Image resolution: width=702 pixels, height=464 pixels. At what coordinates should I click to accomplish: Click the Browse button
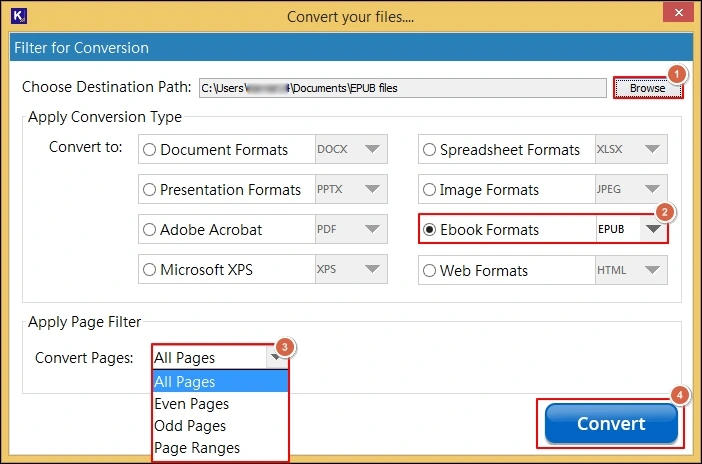click(x=647, y=88)
